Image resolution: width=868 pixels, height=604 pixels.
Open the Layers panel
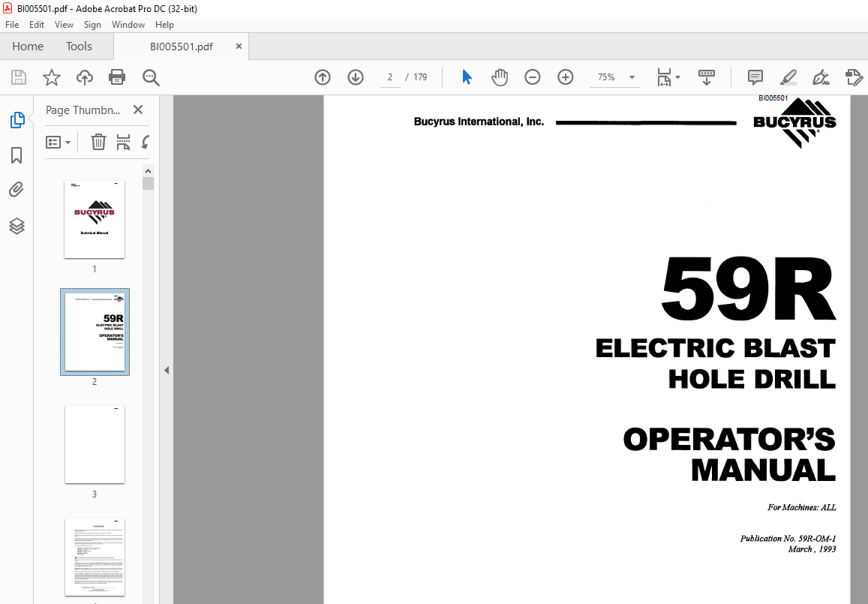(x=17, y=226)
